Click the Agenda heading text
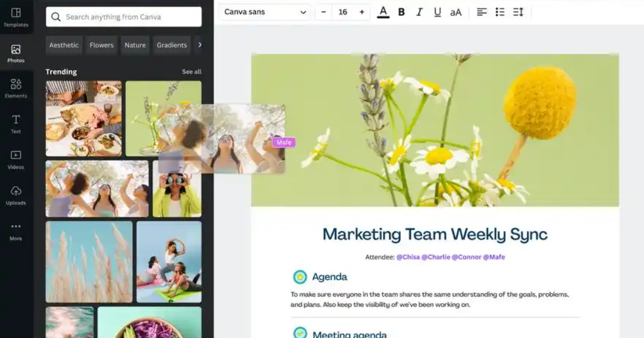This screenshot has height=338, width=644. pyautogui.click(x=330, y=277)
